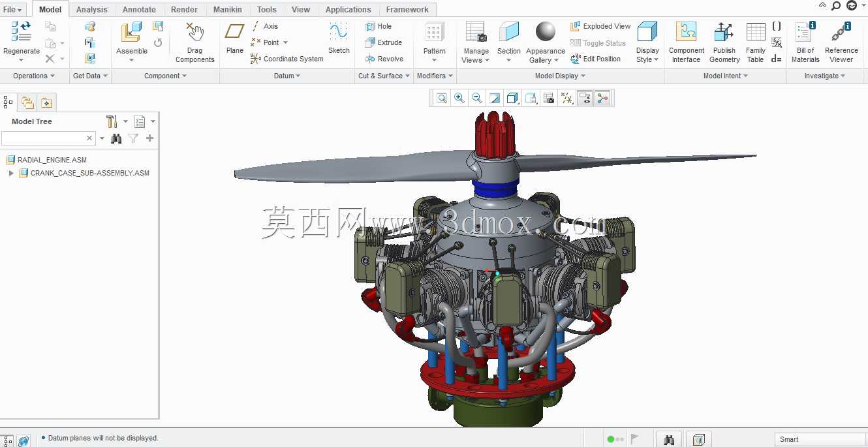Open the Regenerate dropdown arrow

(x=22, y=60)
